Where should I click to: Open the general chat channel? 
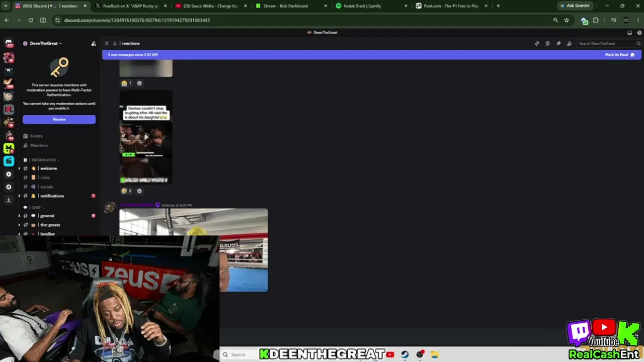[59, 216]
